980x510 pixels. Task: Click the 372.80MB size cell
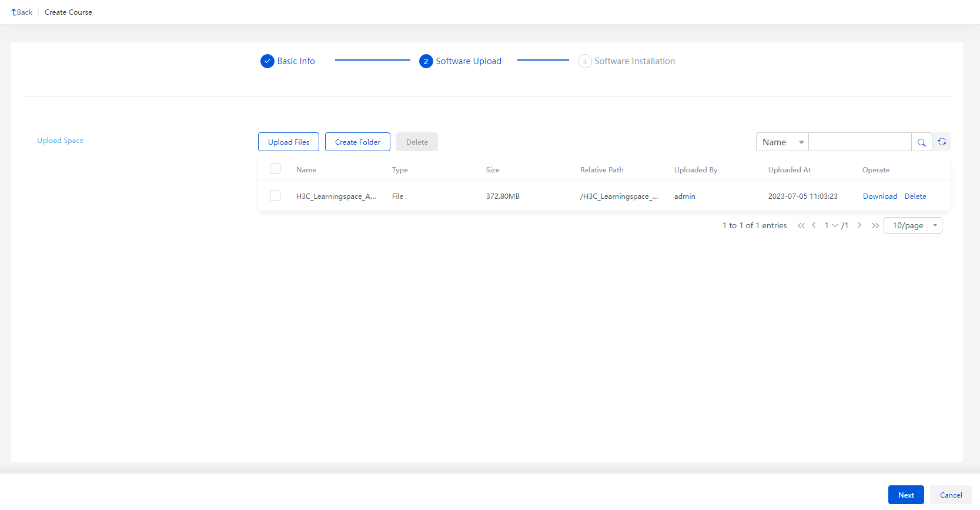point(503,196)
